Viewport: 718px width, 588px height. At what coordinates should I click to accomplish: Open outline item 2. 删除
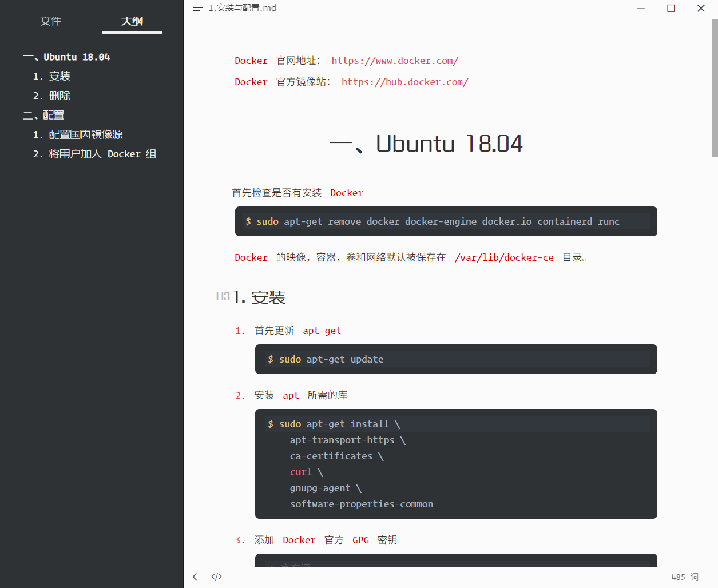click(x=51, y=96)
